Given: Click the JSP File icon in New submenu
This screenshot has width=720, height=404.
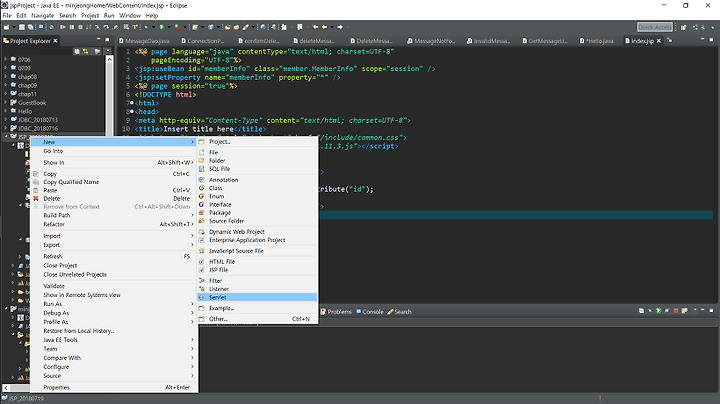Looking at the screenshot, I should coord(202,270).
